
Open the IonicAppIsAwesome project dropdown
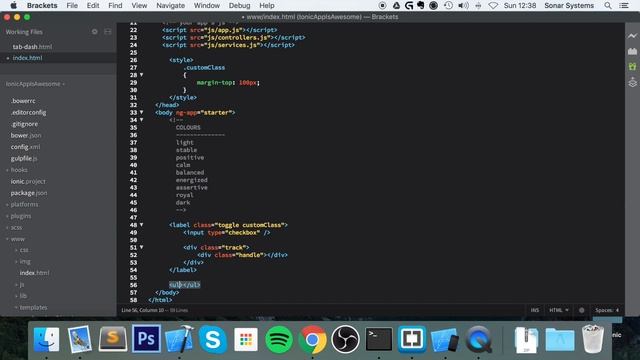point(35,84)
